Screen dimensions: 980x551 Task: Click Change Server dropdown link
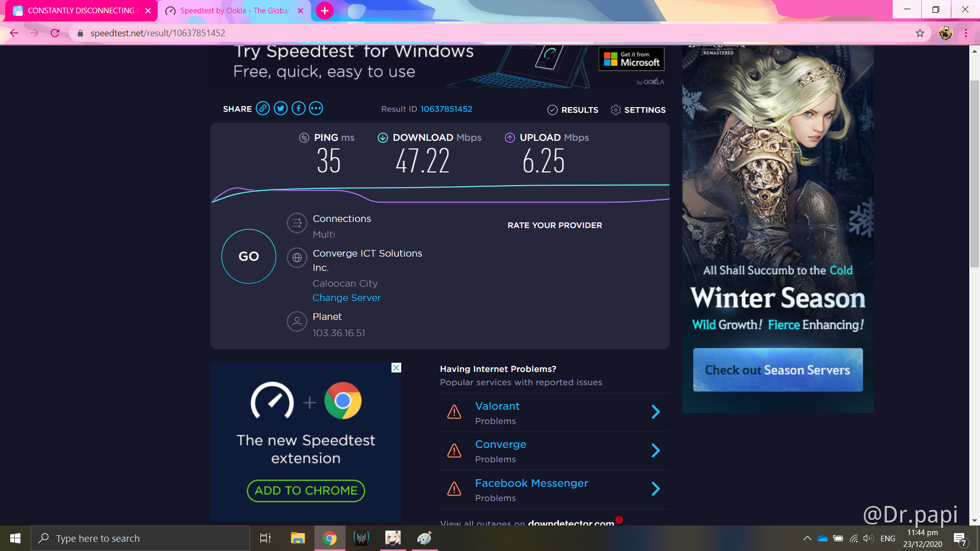click(347, 298)
